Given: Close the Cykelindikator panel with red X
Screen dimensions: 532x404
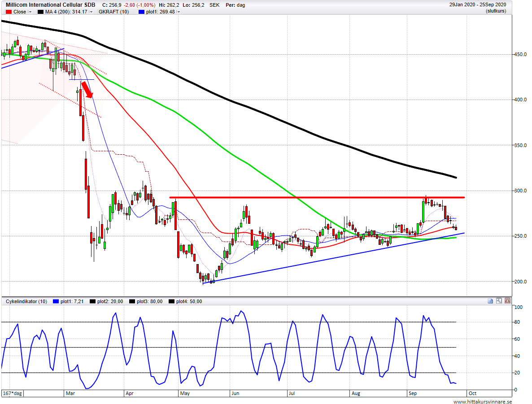Looking at the screenshot, I should (x=507, y=301).
